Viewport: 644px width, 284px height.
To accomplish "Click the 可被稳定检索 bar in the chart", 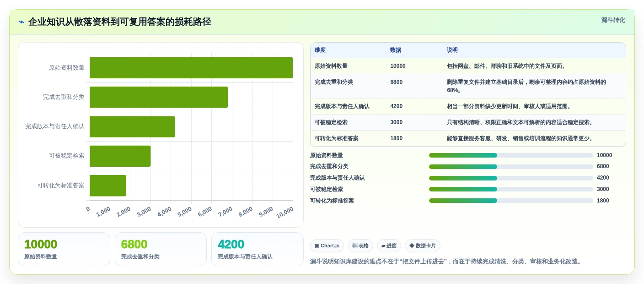I will pos(120,156).
